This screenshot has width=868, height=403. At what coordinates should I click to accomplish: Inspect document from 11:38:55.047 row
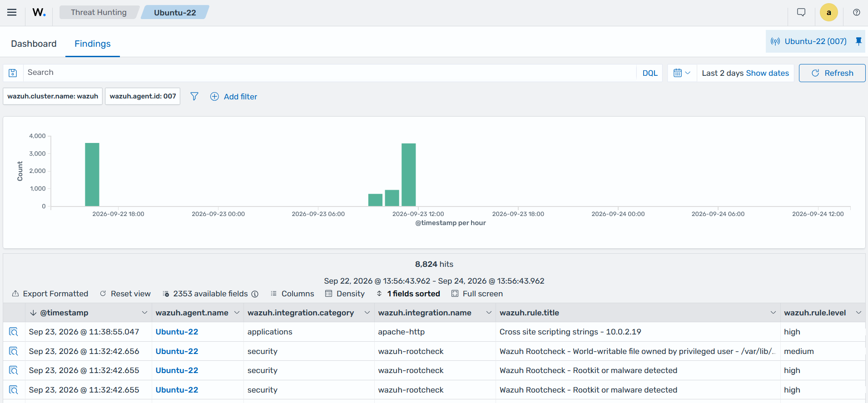[14, 332]
